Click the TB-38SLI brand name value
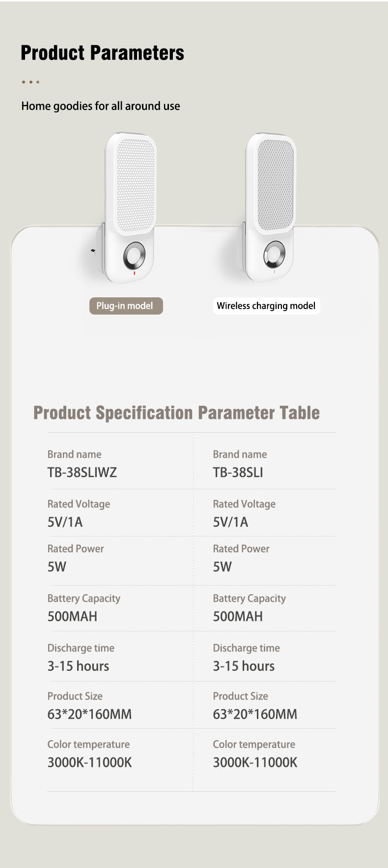The width and height of the screenshot is (388, 868). click(x=238, y=472)
